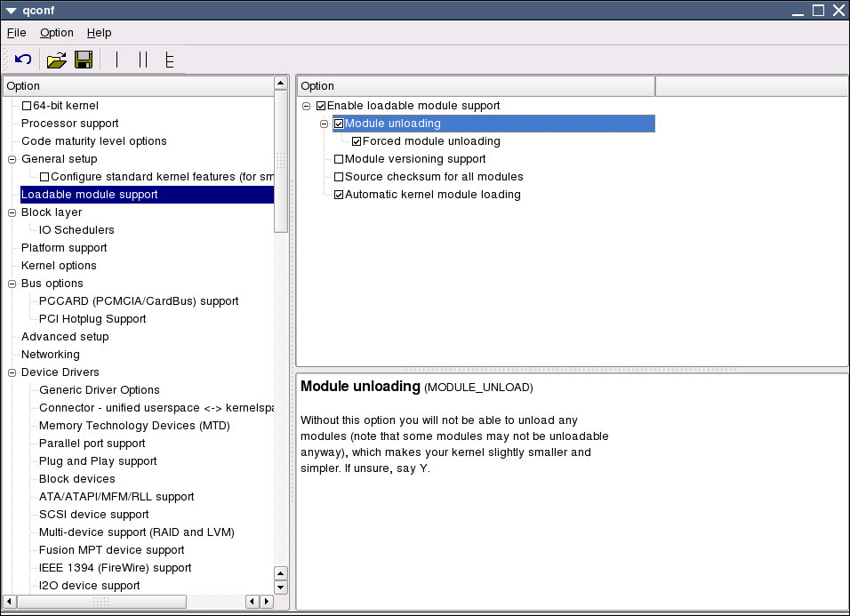Open the Option menu
This screenshot has width=850, height=616.
tap(56, 33)
